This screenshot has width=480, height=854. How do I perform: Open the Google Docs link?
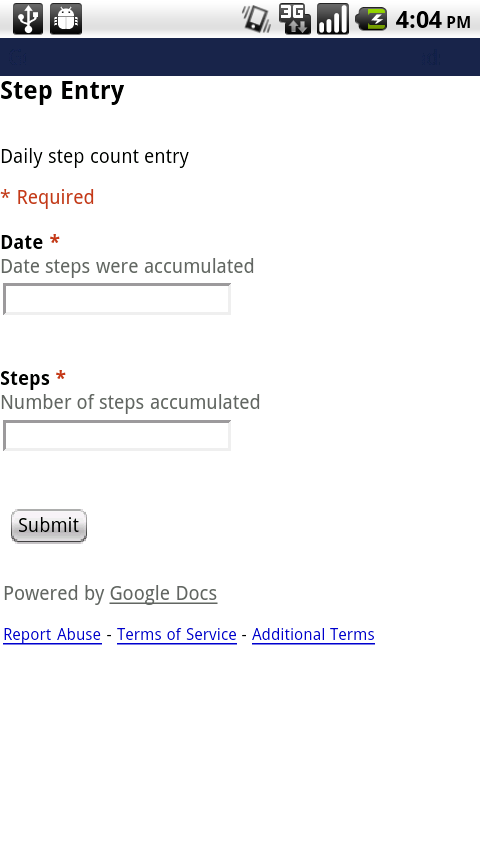(163, 593)
